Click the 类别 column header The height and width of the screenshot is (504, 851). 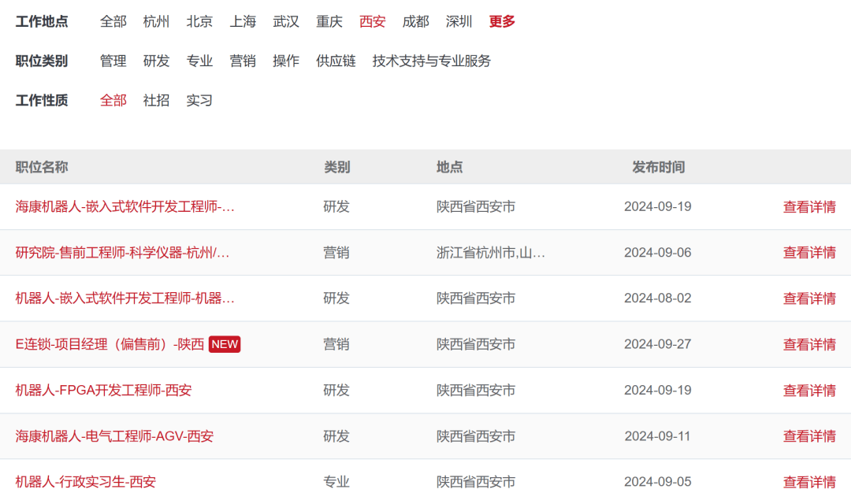[x=337, y=167]
